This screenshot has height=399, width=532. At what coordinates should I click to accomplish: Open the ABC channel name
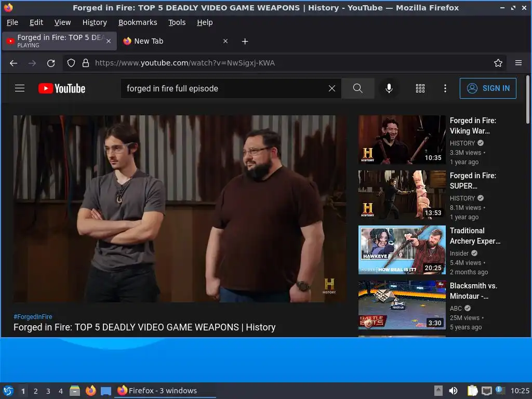point(456,308)
